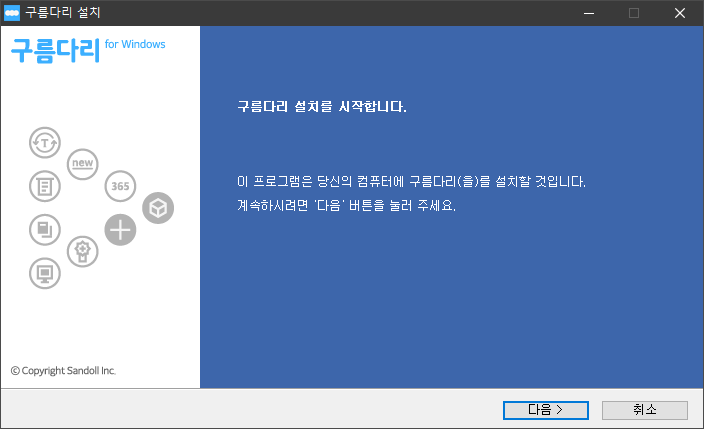Click the 365 circle icon

(x=120, y=186)
